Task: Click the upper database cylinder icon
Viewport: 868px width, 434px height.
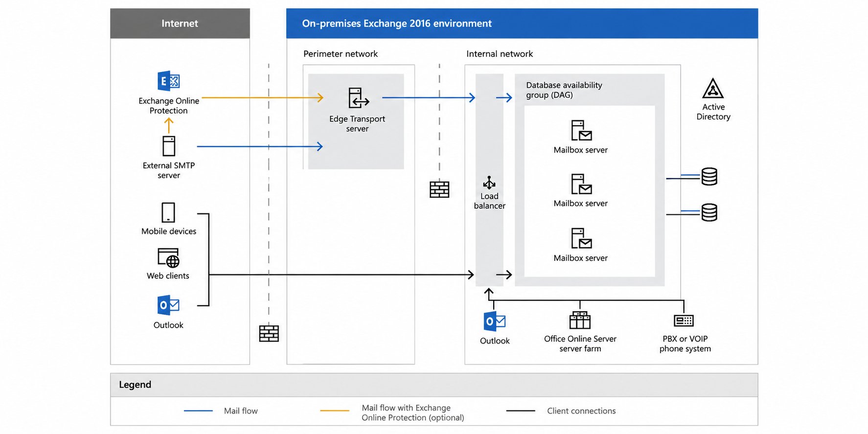Action: click(x=709, y=177)
